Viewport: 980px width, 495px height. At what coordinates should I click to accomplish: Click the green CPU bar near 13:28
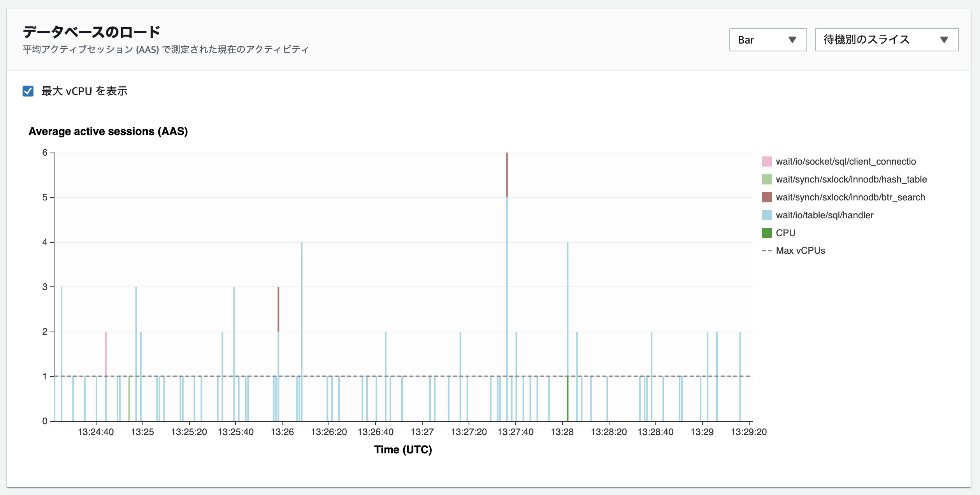(x=567, y=399)
